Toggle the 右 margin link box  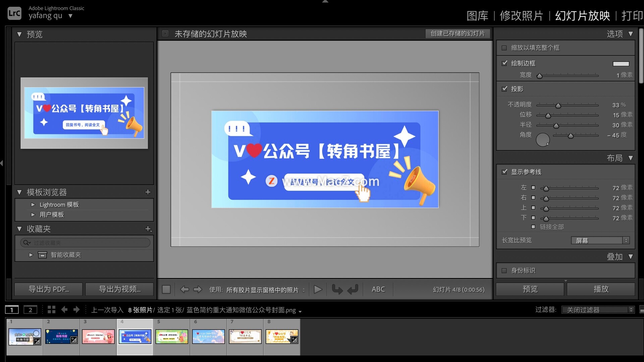[x=533, y=198]
